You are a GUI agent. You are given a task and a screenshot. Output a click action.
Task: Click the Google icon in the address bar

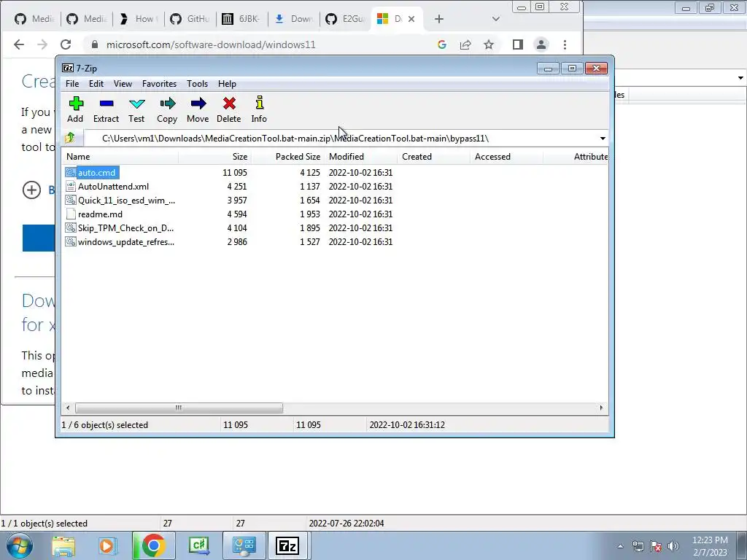point(441,44)
